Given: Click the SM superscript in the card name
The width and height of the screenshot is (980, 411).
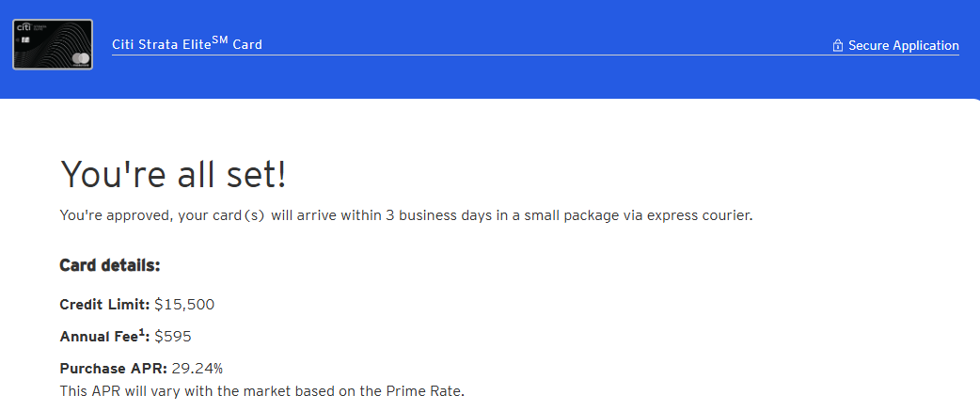Looking at the screenshot, I should pos(220,40).
